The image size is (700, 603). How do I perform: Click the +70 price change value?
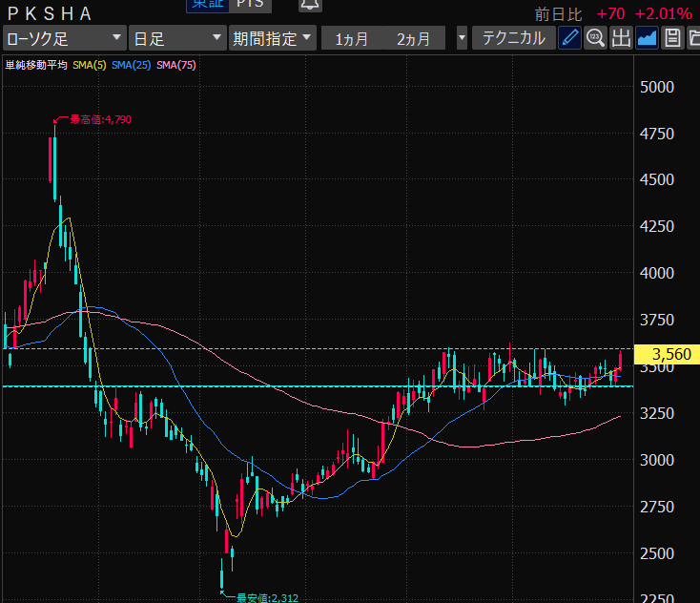pos(610,14)
